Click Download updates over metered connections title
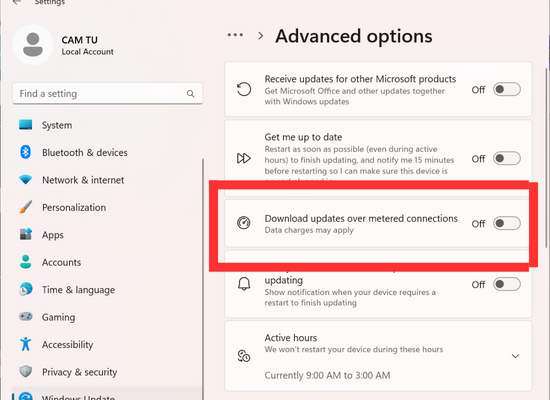The width and height of the screenshot is (550, 400). click(x=361, y=218)
